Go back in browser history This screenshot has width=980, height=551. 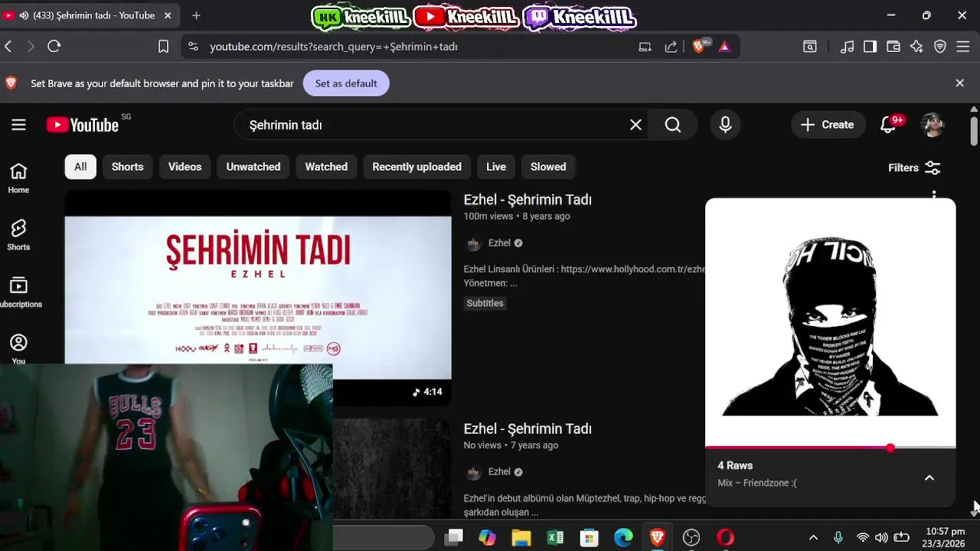pyautogui.click(x=8, y=47)
